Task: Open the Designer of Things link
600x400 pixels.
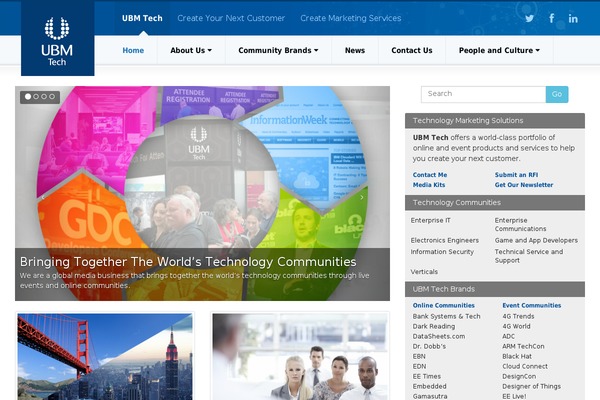Action: coord(531,386)
